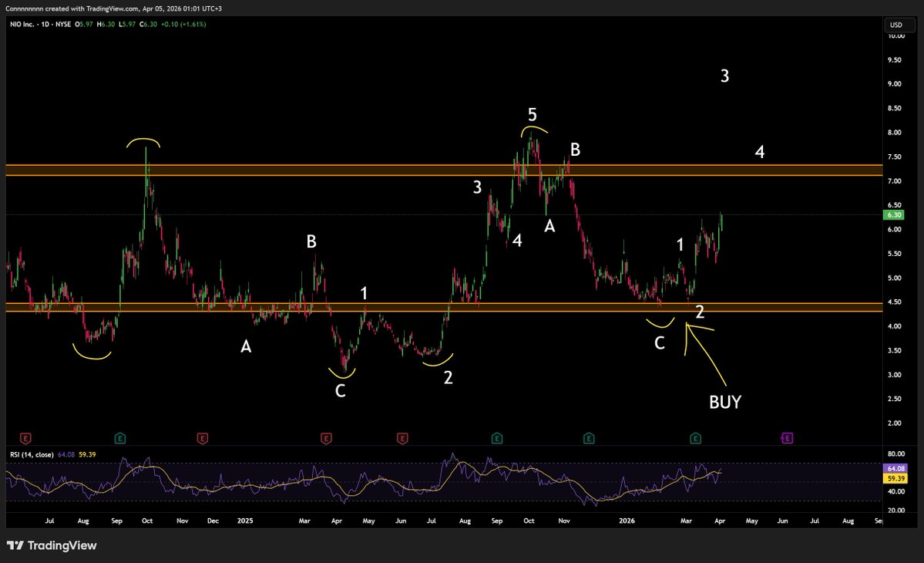Click the green 6.30 last price label

click(x=895, y=215)
